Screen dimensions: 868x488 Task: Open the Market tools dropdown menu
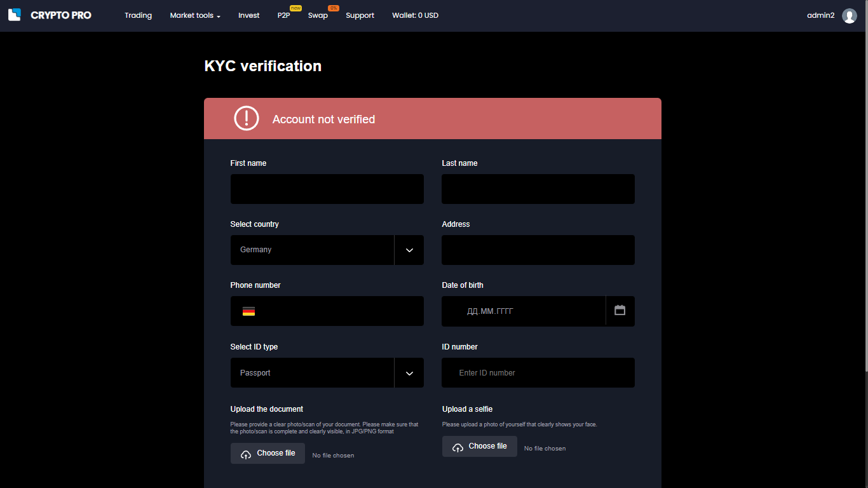[x=195, y=16]
